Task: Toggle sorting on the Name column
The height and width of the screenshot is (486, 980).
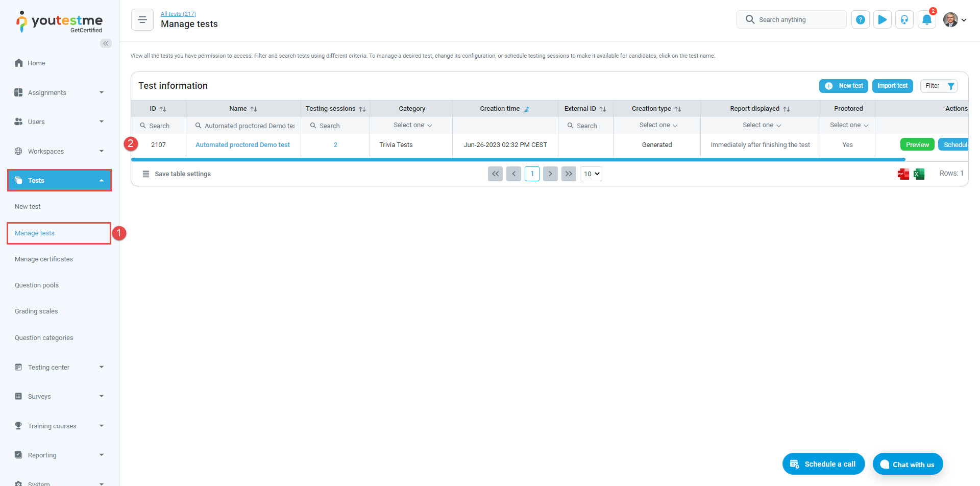Action: click(253, 109)
